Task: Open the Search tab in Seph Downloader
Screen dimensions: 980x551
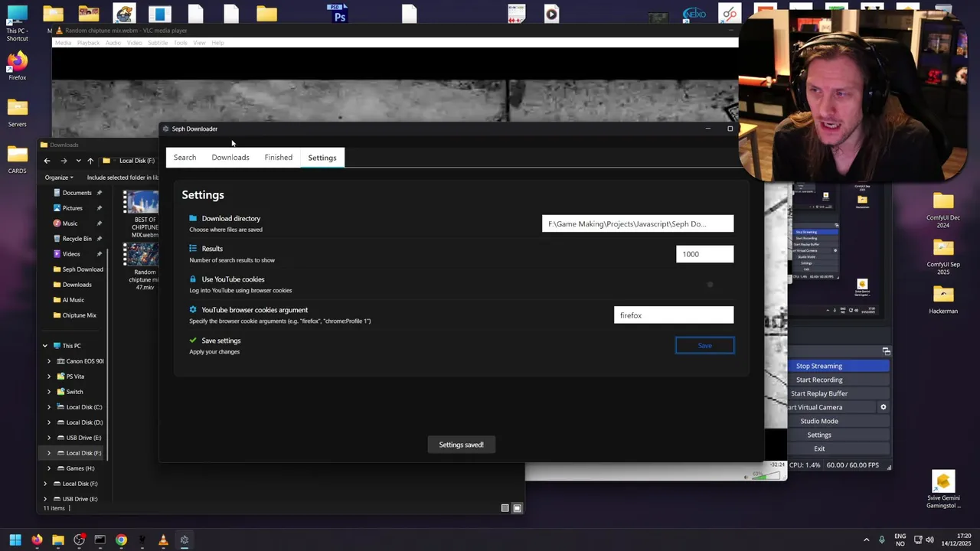Action: tap(185, 158)
